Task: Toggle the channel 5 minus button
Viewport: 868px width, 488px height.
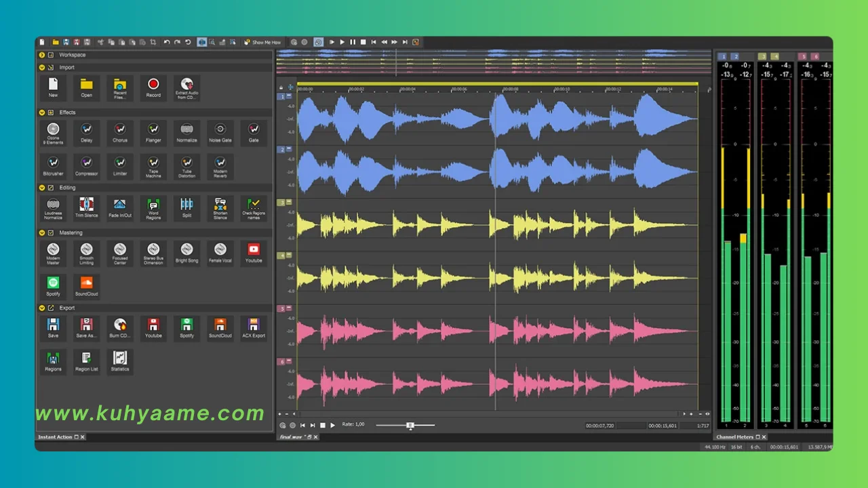Action: (x=290, y=308)
